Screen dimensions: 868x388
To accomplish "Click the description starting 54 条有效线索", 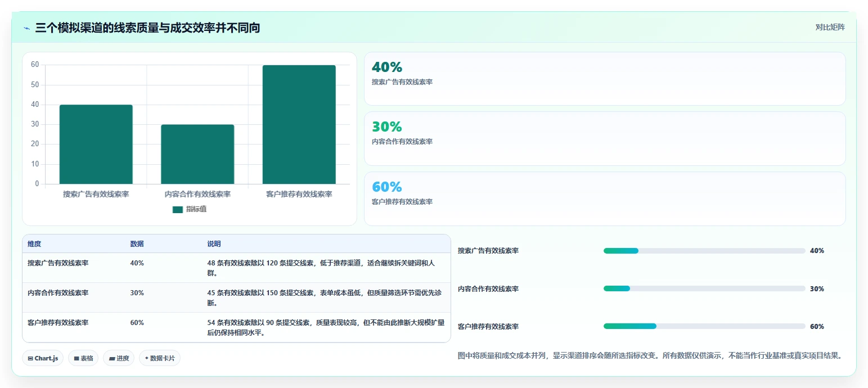I will coord(325,328).
